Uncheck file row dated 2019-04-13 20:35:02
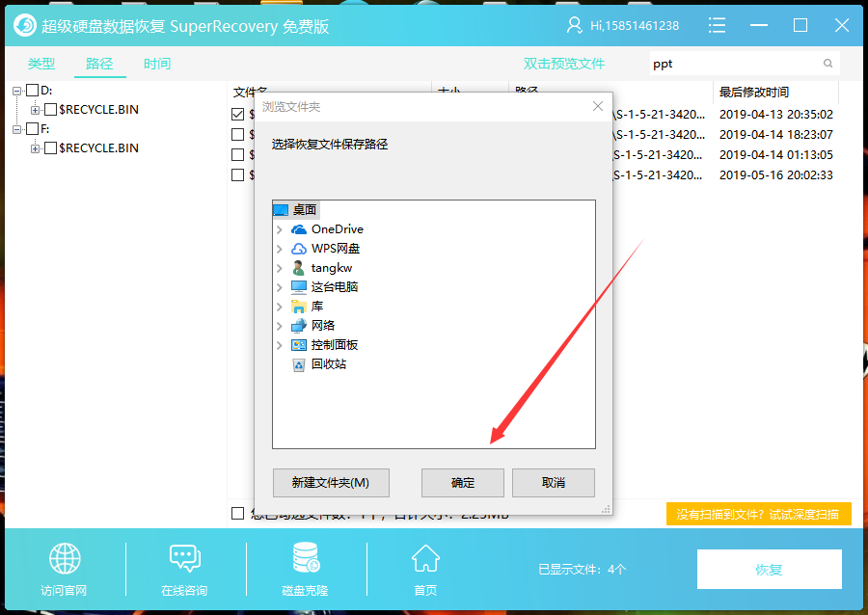868x615 pixels. 238,115
